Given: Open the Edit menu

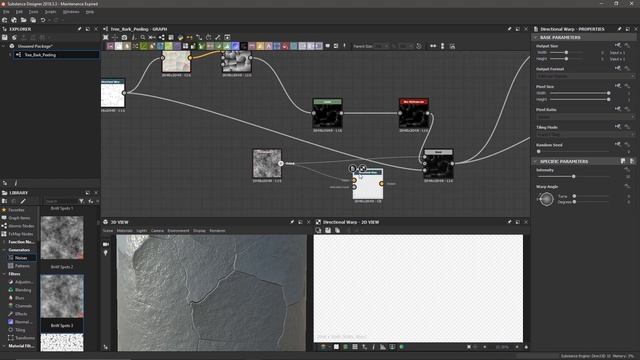Looking at the screenshot, I should (19, 12).
